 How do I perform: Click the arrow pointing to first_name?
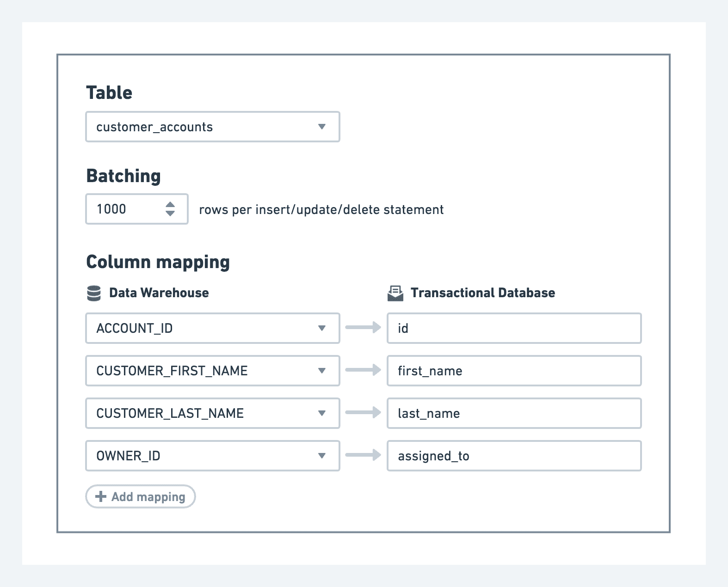click(363, 370)
